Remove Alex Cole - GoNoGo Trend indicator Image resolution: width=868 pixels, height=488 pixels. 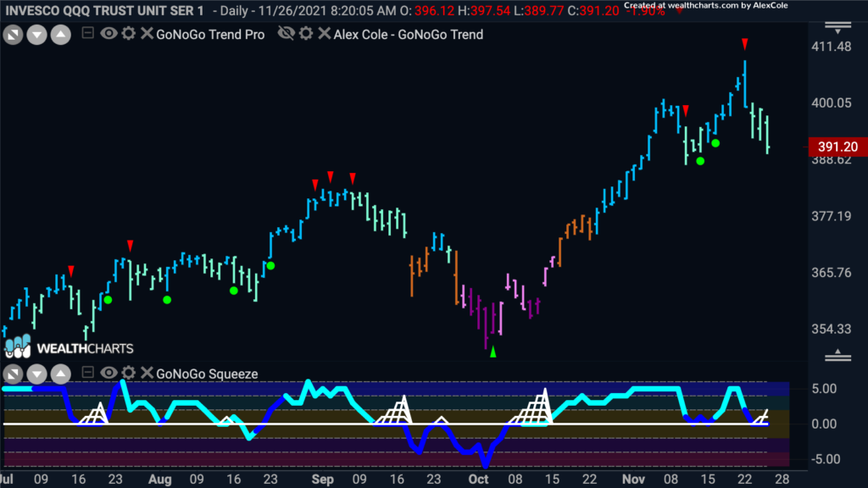(325, 34)
